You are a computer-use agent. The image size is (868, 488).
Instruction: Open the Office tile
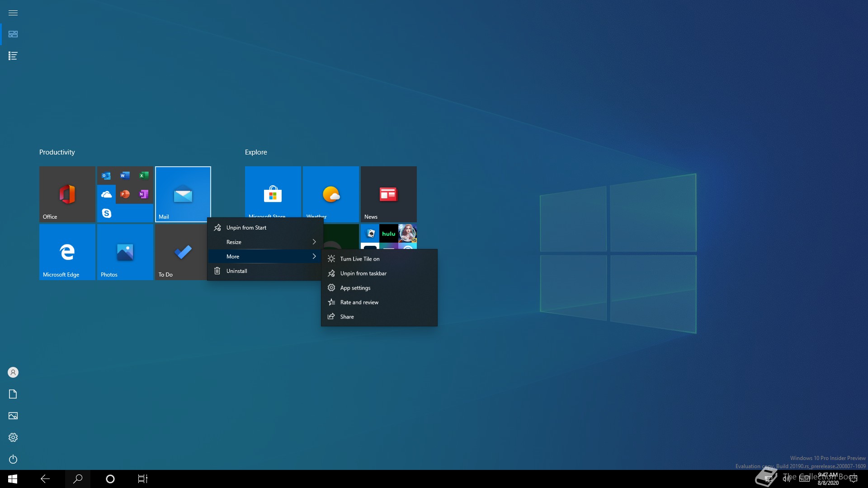67,194
